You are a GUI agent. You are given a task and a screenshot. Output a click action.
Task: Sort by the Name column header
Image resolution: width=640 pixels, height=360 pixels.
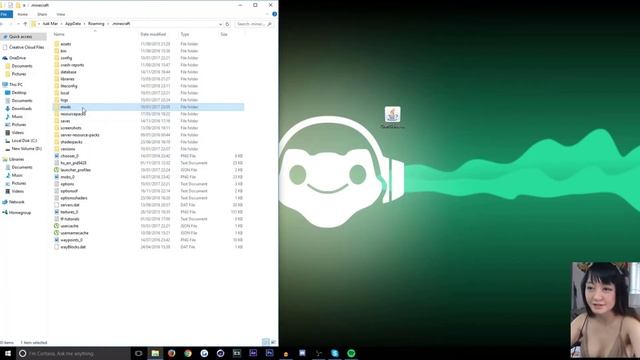[x=59, y=34]
